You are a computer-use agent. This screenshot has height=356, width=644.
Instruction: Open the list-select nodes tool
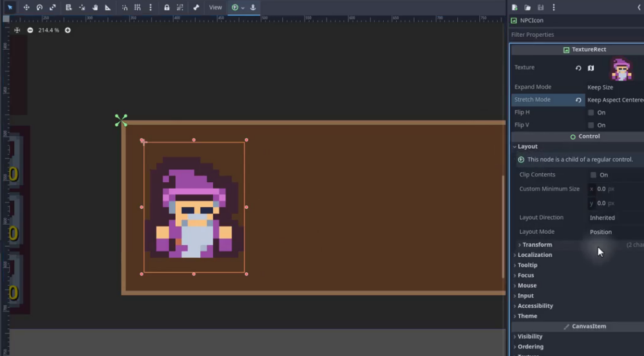tap(69, 7)
